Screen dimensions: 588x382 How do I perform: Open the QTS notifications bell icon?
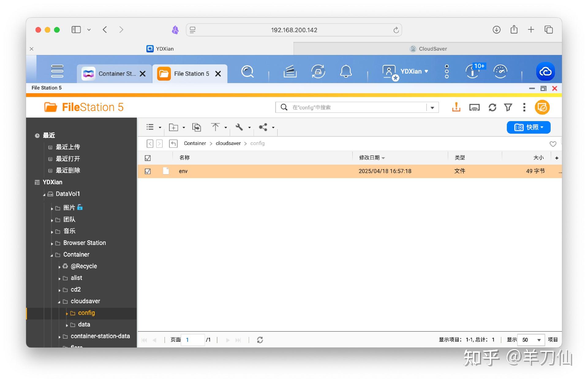[x=346, y=72]
